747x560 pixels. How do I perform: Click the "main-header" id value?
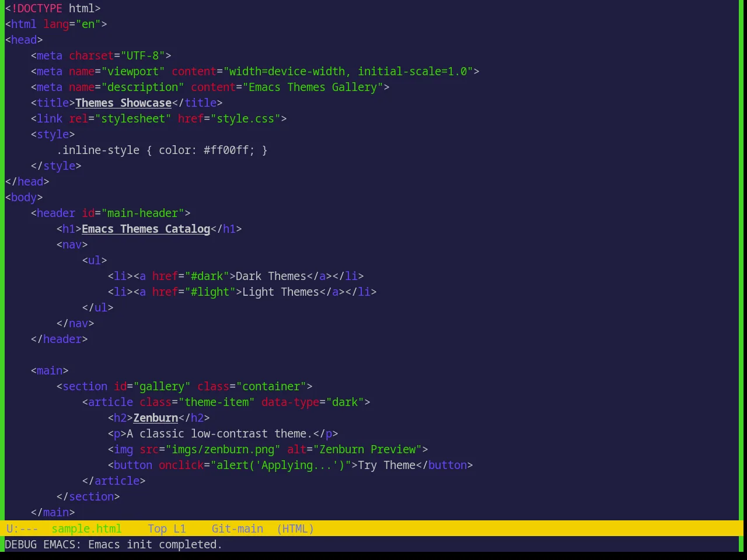[142, 213]
